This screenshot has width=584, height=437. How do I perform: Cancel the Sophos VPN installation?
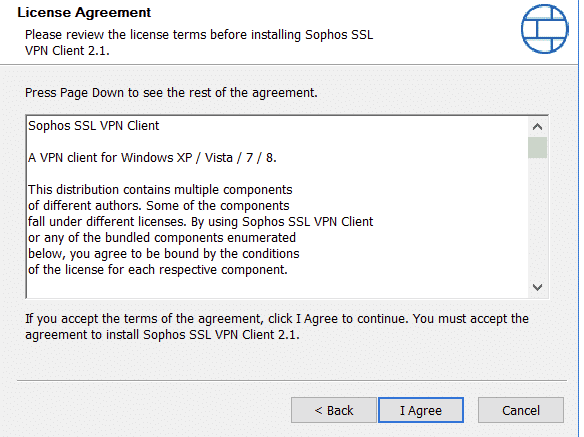click(521, 410)
